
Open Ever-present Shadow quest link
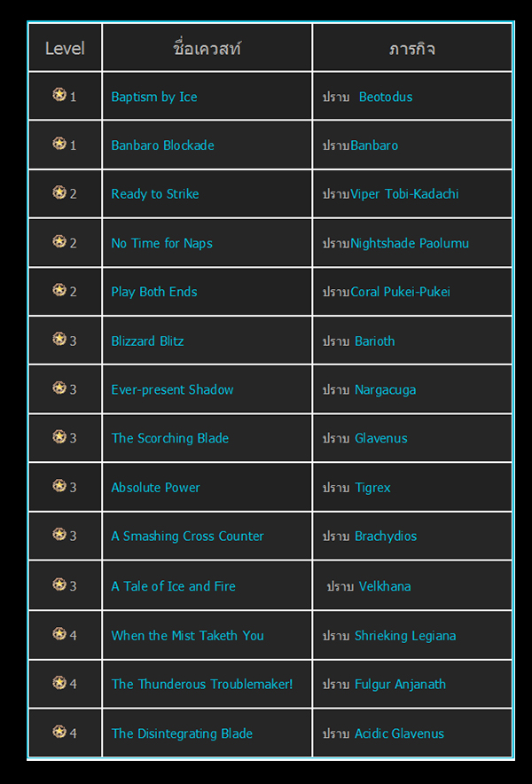tap(172, 389)
